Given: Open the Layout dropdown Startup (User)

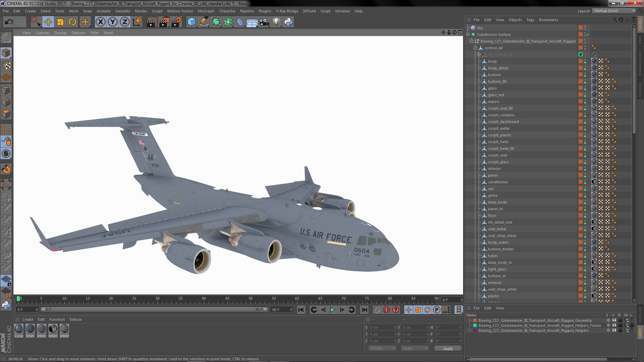Looking at the screenshot, I should pos(614,11).
